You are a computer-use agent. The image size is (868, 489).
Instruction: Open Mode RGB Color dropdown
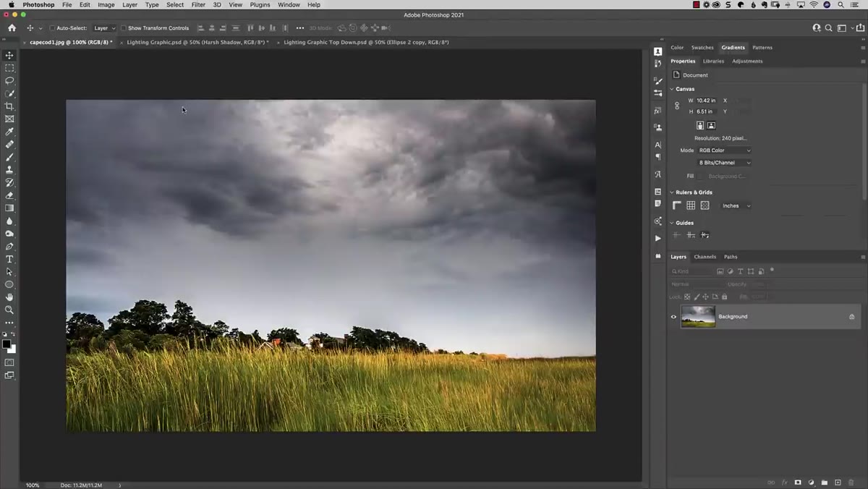tap(724, 150)
